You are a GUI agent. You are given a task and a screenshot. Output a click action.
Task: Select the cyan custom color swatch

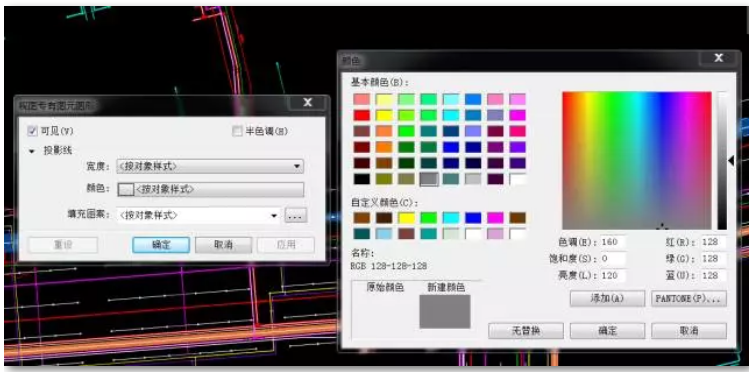[451, 218]
